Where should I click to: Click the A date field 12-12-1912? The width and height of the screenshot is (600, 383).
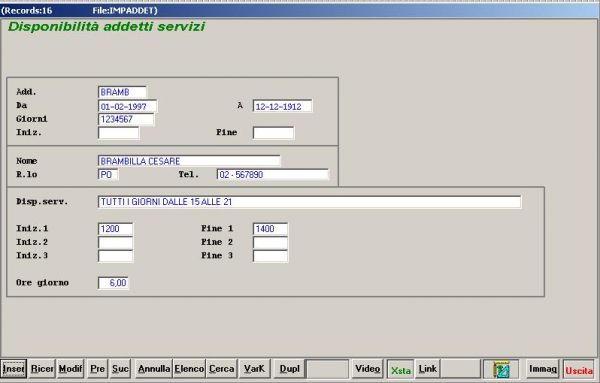(x=282, y=106)
